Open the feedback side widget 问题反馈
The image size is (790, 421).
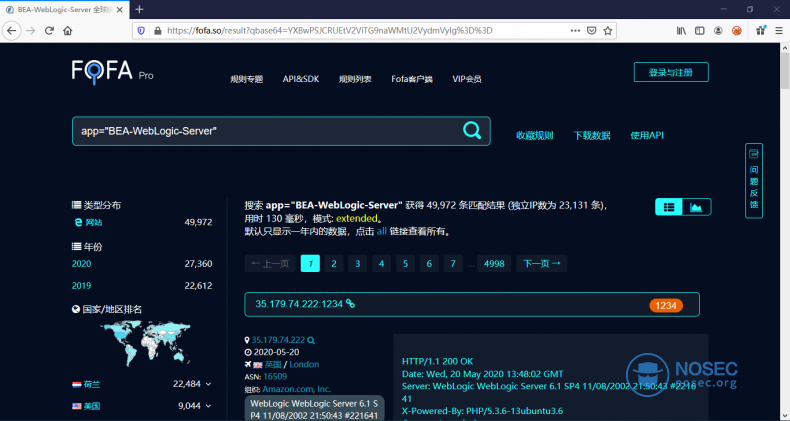[754, 181]
